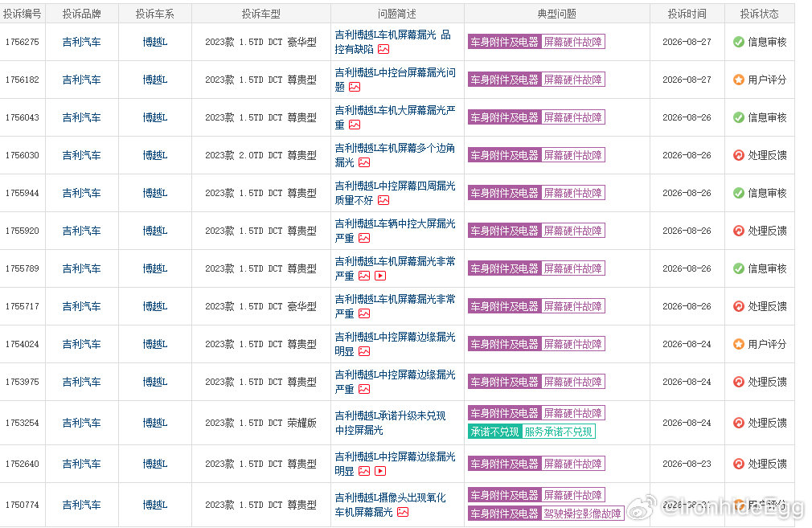
Task: Select 用户评分 status text in row 1756182
Action: click(768, 80)
